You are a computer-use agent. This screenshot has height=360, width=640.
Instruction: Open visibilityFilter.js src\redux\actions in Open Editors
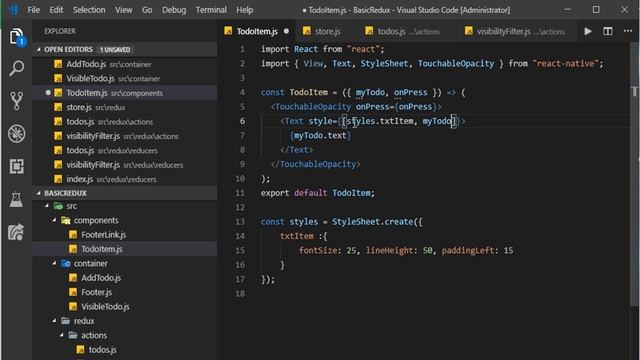[x=124, y=136]
